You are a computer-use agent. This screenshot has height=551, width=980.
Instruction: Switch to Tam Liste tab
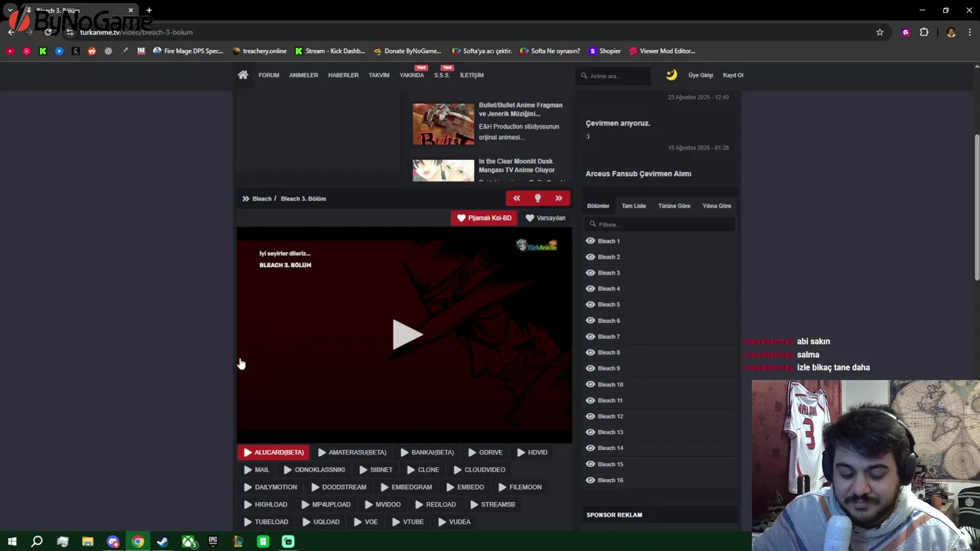click(634, 206)
